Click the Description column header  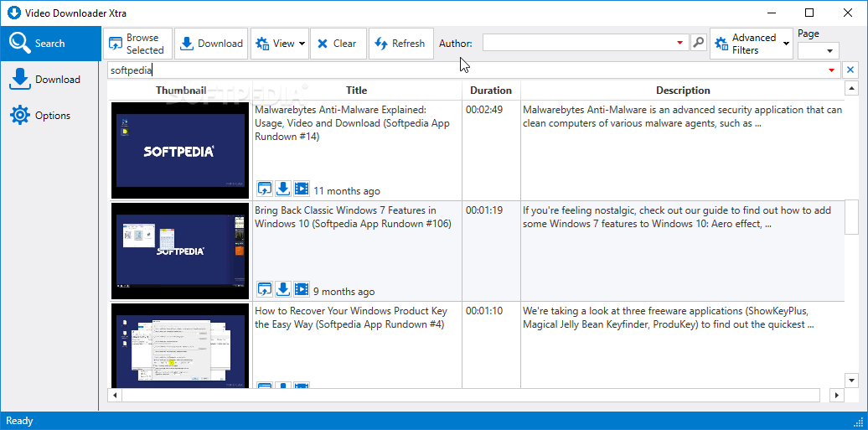tap(683, 91)
